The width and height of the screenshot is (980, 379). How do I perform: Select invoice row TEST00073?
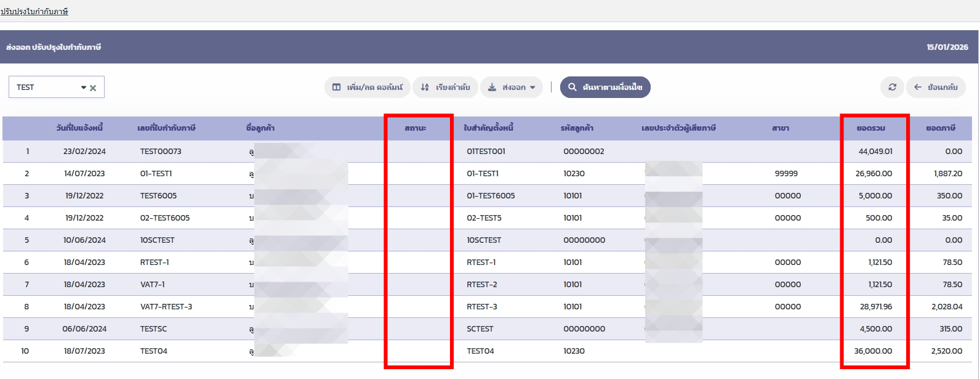point(161,152)
